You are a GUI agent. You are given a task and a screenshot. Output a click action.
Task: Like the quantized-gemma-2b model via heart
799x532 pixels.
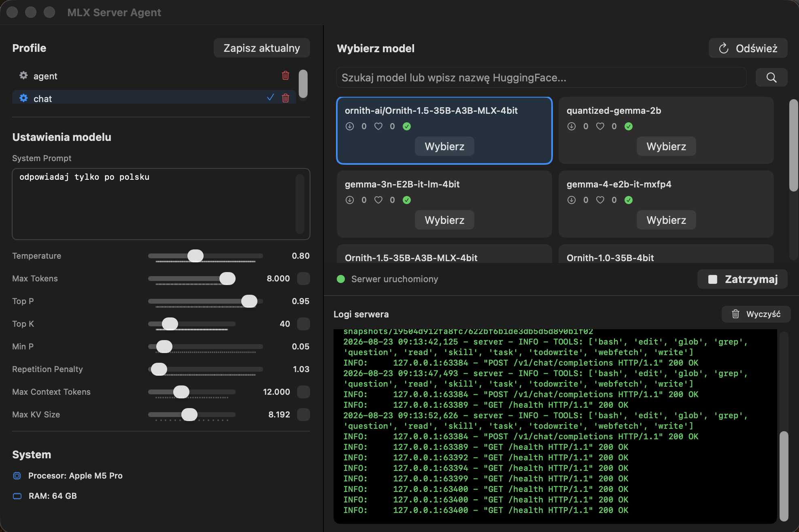600,126
